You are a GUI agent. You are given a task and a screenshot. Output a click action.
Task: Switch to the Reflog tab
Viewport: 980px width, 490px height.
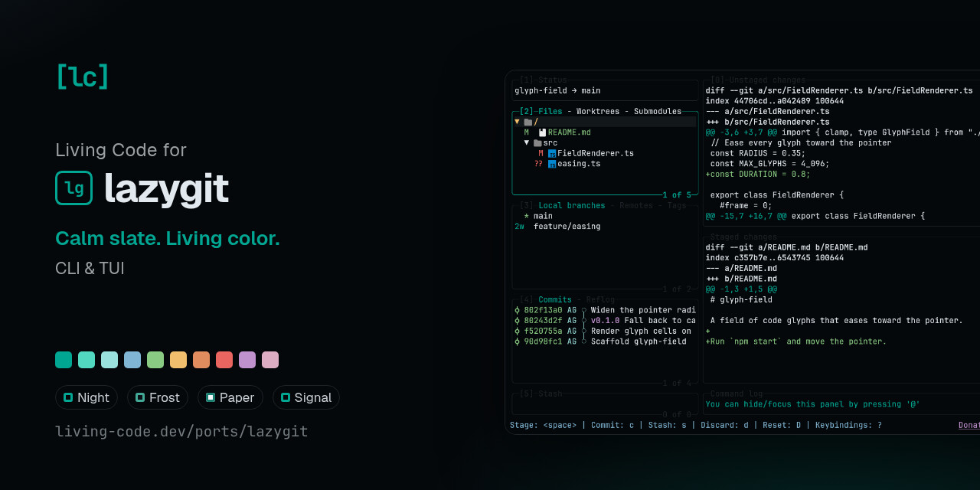pos(600,299)
